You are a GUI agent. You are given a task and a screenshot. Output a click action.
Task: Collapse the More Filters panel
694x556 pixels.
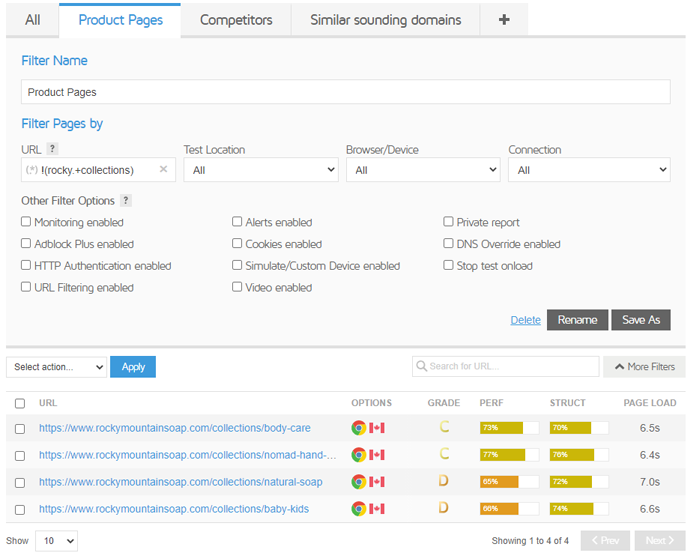[x=644, y=367]
